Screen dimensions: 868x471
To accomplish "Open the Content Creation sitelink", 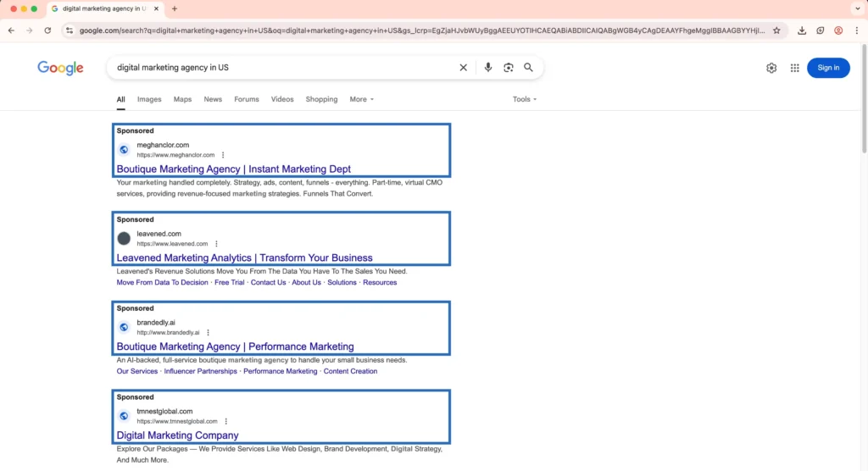I will tap(350, 371).
